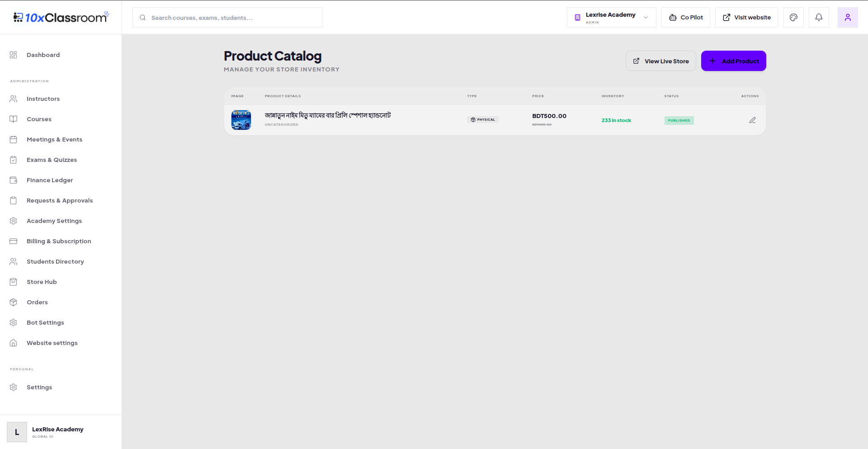Open Requests & Approvals menu item
The width and height of the screenshot is (868, 449).
61,200
